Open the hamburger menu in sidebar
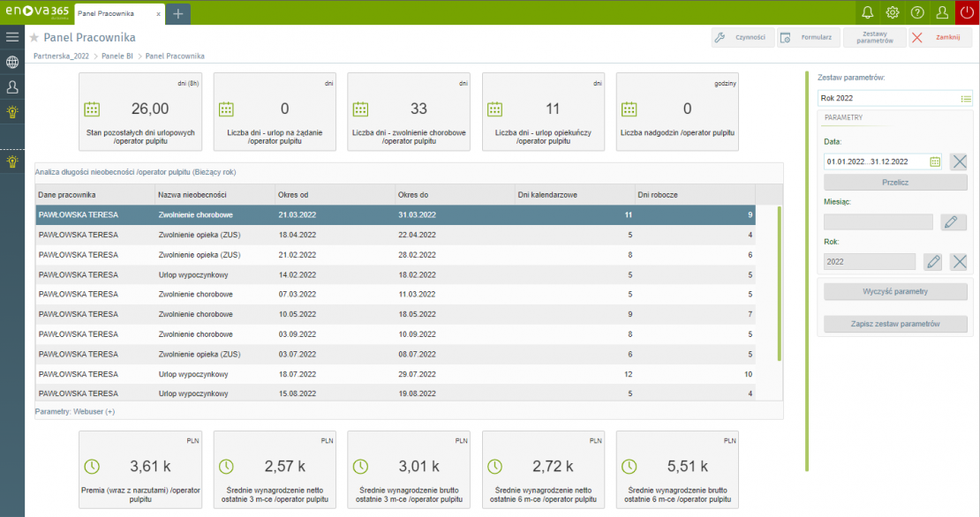 click(x=12, y=37)
